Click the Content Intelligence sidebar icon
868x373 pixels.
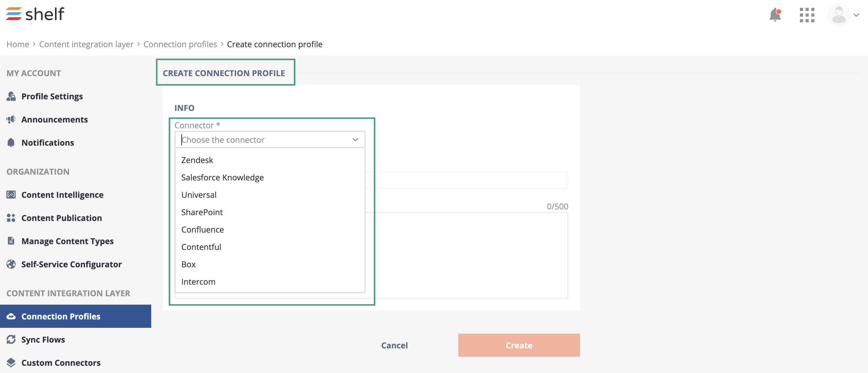click(11, 195)
